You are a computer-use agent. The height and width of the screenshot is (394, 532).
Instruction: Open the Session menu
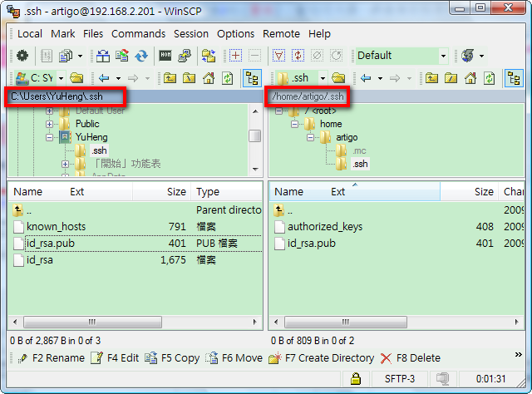[191, 34]
